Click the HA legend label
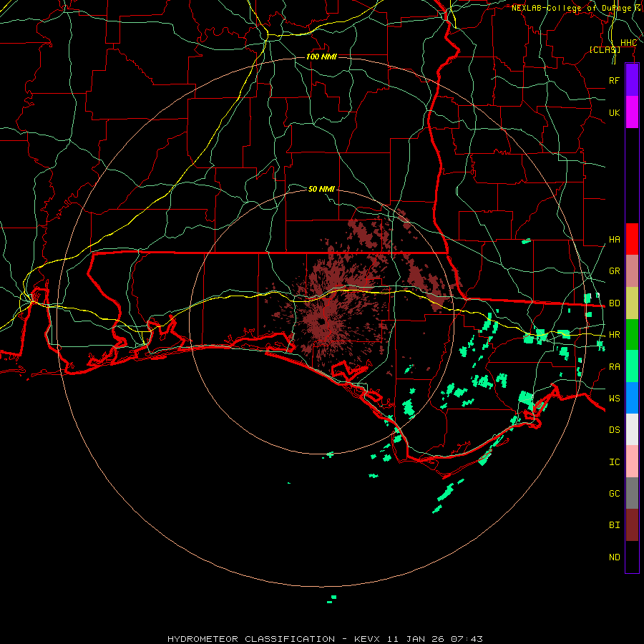The height and width of the screenshot is (644, 644). [614, 240]
